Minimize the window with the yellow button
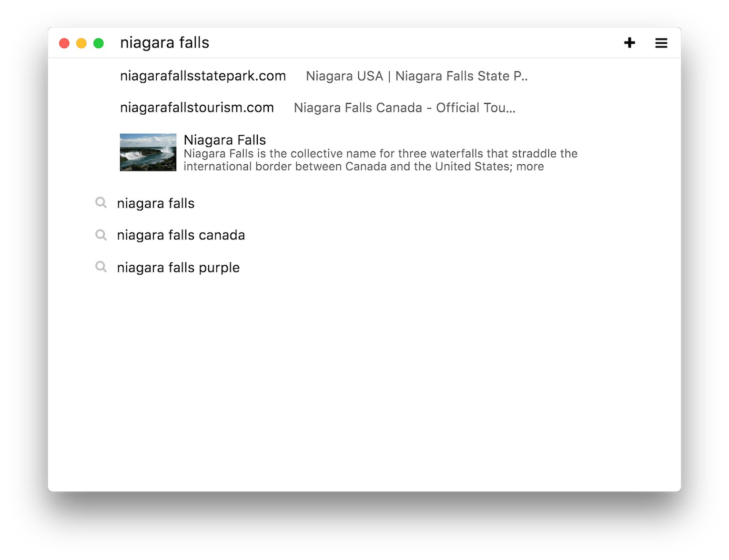Screen dimensions: 729x560 point(81,43)
